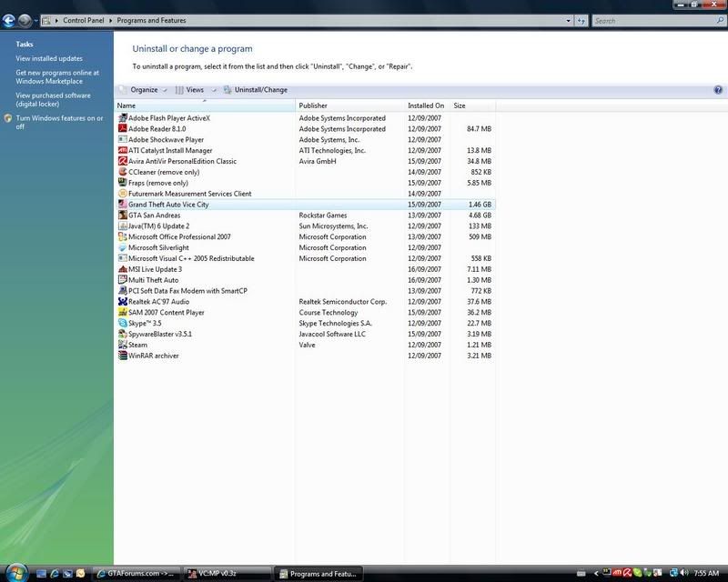728x582 pixels.
Task: Open the Organize dropdown menu
Action: (143, 90)
